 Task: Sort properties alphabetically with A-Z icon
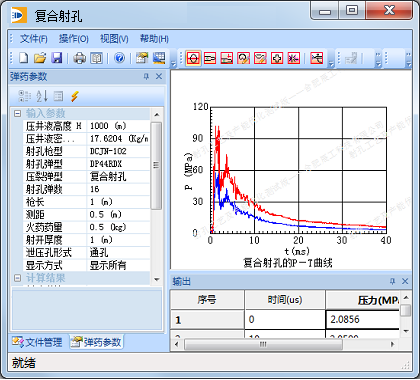point(42,96)
